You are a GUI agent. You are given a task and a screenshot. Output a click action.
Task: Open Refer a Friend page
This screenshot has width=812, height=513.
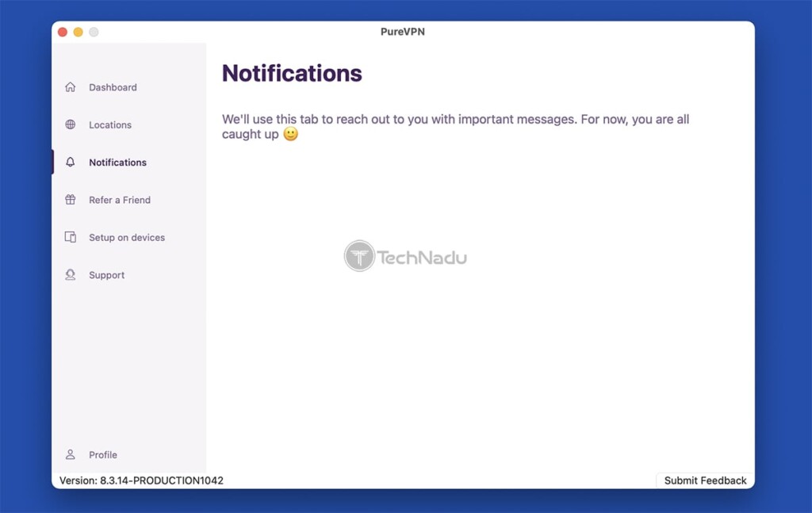(120, 200)
